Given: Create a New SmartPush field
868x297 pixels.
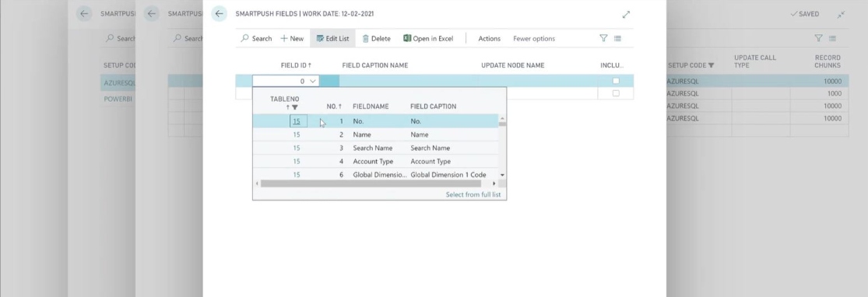Looking at the screenshot, I should pyautogui.click(x=292, y=38).
